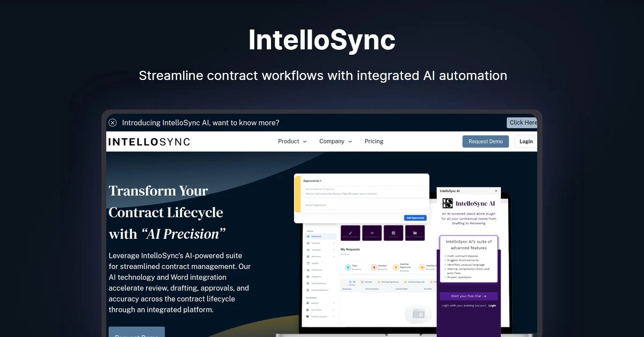This screenshot has width=644, height=337.
Task: Click the Login link inside the AI plugin
Action: pos(491,305)
